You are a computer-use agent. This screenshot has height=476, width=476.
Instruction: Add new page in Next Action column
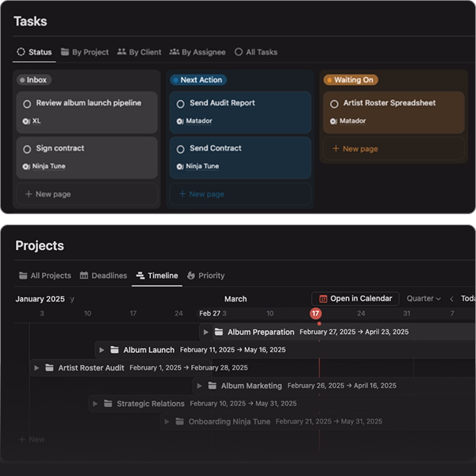[x=240, y=194]
